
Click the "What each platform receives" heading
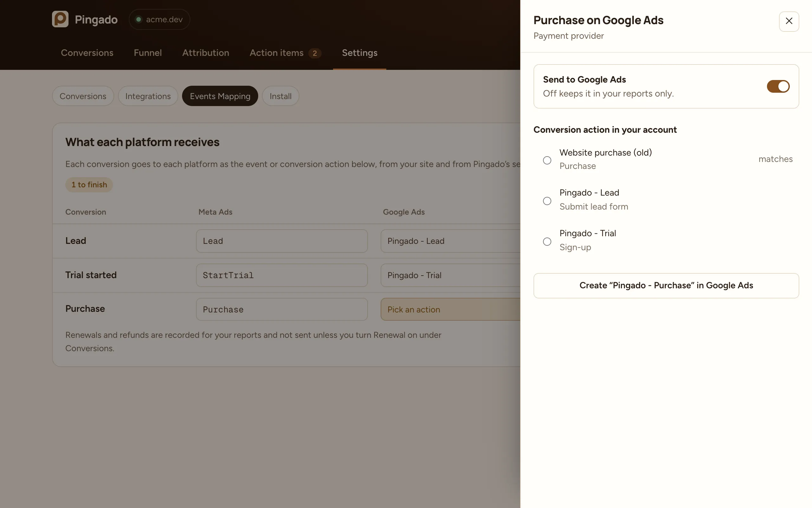pos(142,142)
